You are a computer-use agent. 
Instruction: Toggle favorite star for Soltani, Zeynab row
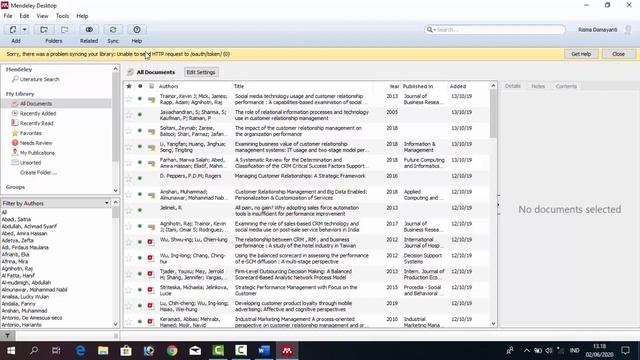pyautogui.click(x=129, y=131)
